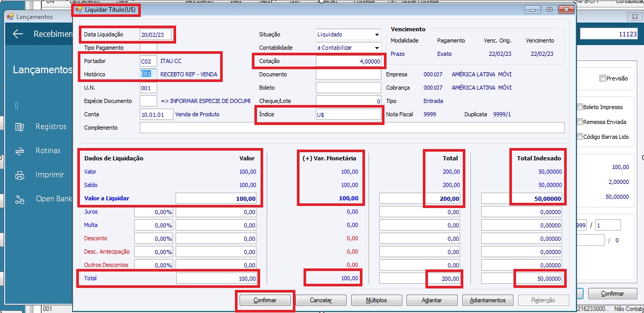Select Registros menu in the sidebar
644x313 pixels.
(x=51, y=127)
